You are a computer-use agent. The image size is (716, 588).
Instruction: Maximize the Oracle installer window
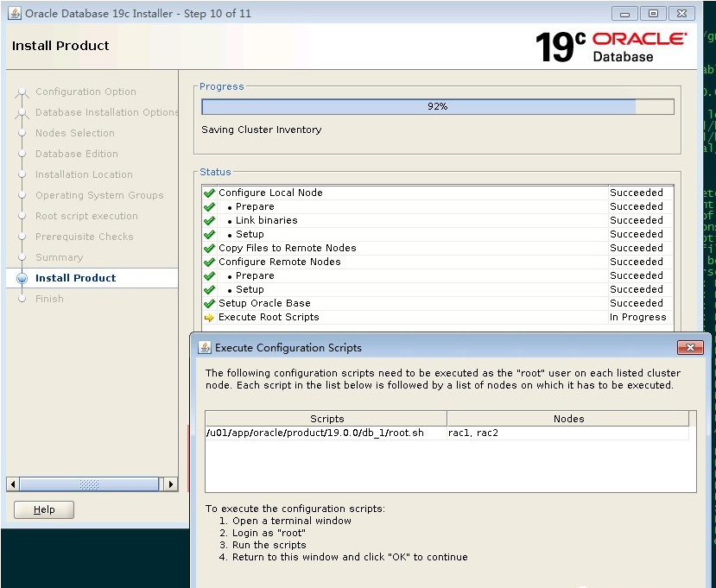coord(653,14)
